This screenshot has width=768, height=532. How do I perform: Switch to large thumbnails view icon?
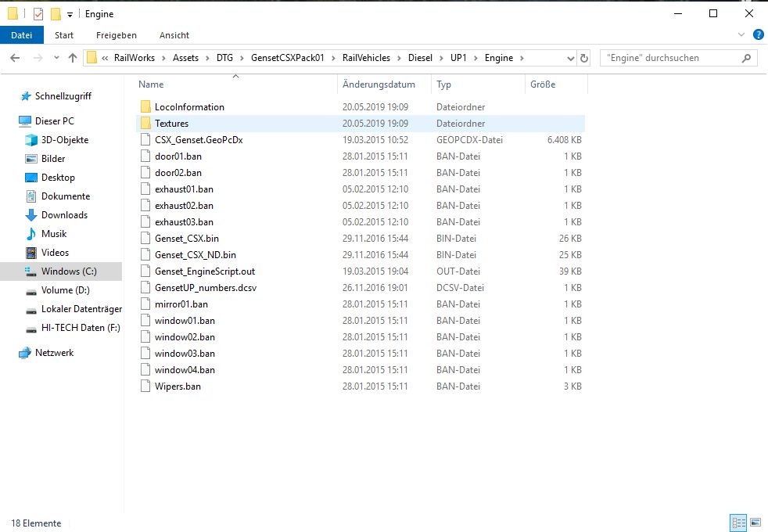[x=755, y=522]
